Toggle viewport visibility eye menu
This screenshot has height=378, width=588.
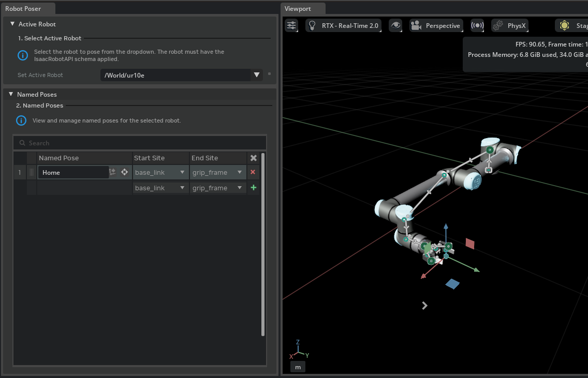[396, 25]
